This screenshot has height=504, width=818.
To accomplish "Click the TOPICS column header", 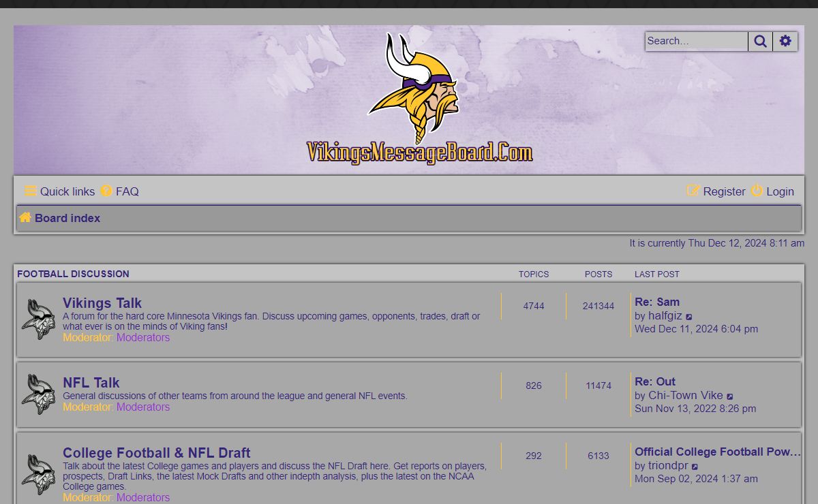I will (534, 274).
